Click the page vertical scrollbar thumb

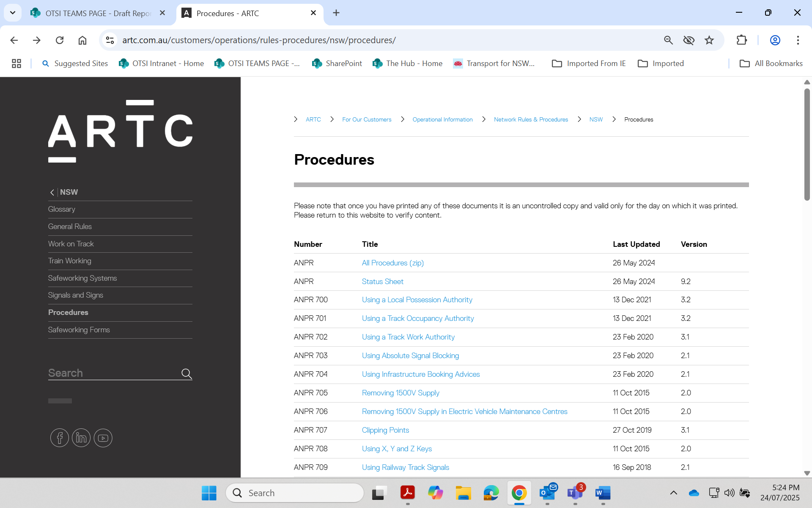point(807,144)
